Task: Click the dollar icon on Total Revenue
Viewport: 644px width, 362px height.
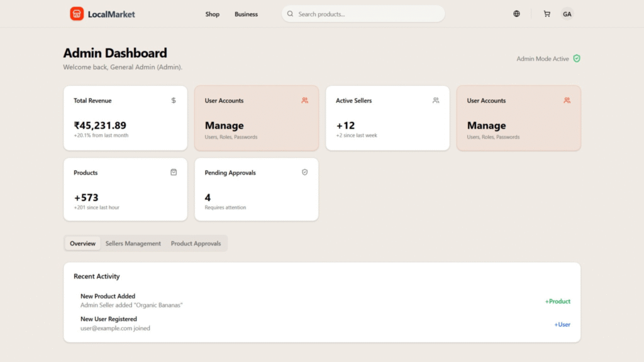Action: 174,100
